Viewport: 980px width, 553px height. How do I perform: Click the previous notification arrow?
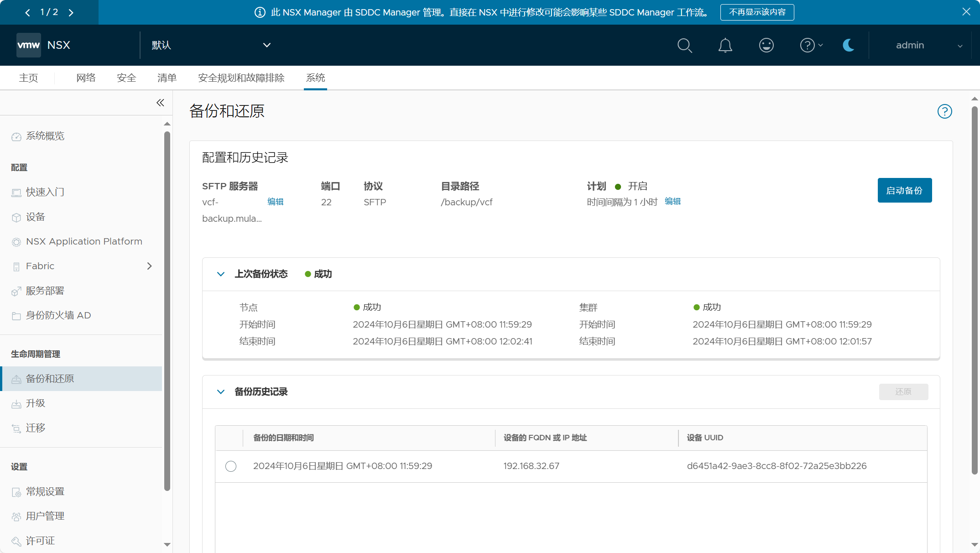click(x=28, y=12)
